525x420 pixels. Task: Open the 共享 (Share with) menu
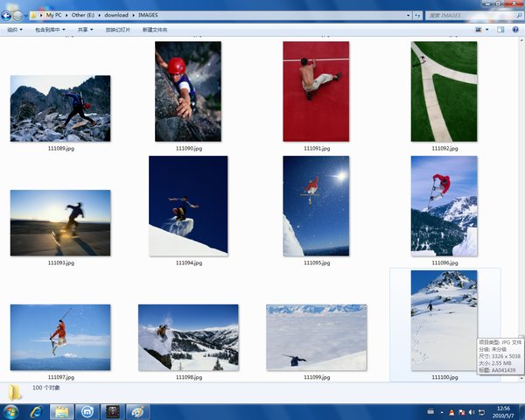point(85,30)
